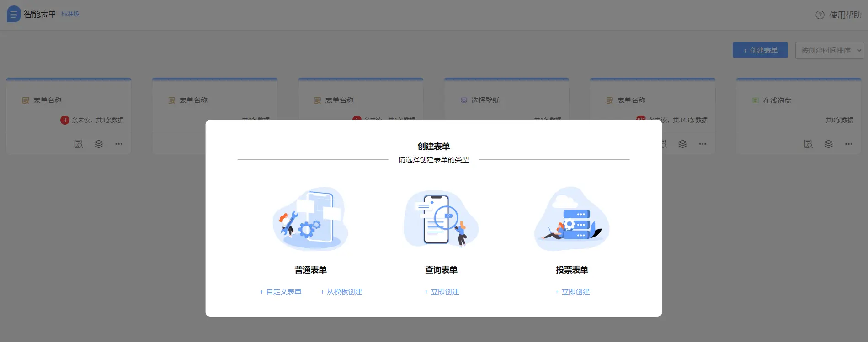Viewport: 868px width, 342px height.
Task: View data on the card with 3 unread
Action: 78,144
